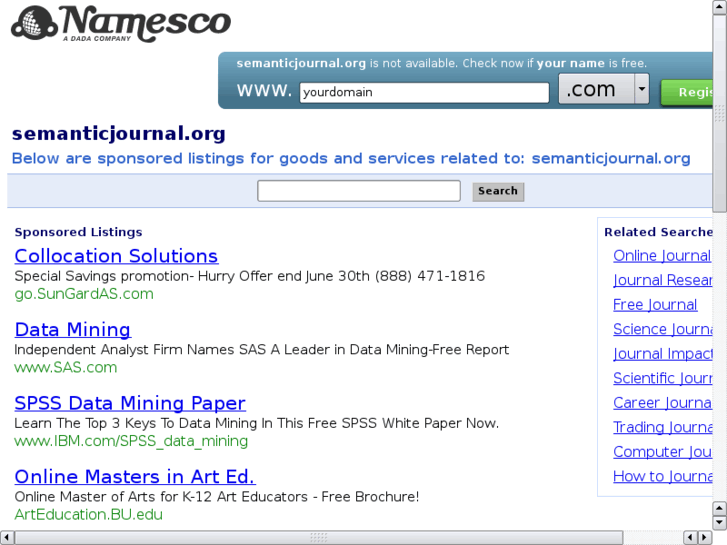Open the Career Journal related search
Screen dimensions: 727x545
(663, 403)
